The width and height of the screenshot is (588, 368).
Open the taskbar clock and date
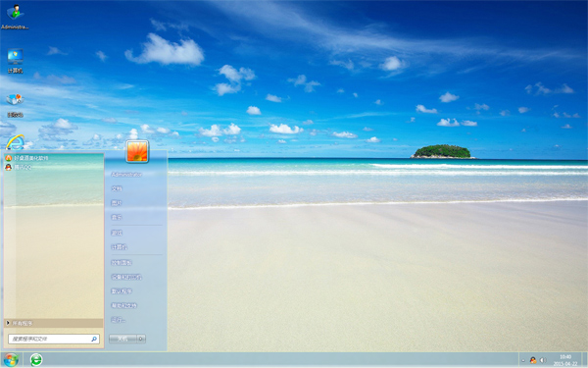(x=565, y=360)
